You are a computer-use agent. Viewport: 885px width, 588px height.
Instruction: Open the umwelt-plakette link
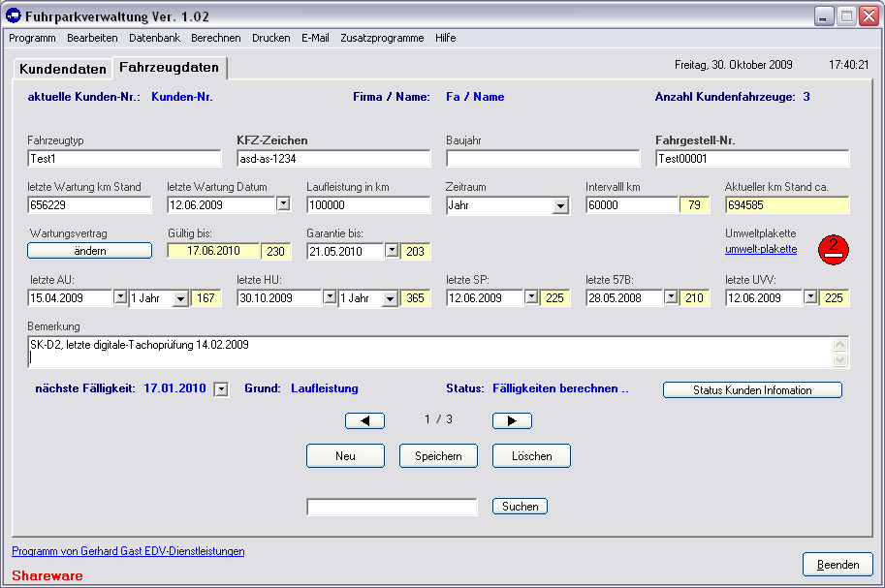(x=761, y=249)
